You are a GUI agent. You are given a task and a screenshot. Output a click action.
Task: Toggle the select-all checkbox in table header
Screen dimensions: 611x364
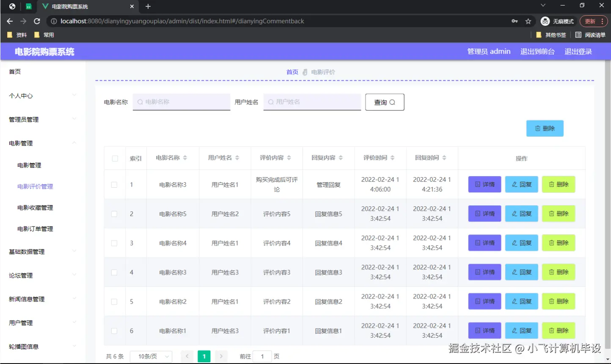[115, 159]
